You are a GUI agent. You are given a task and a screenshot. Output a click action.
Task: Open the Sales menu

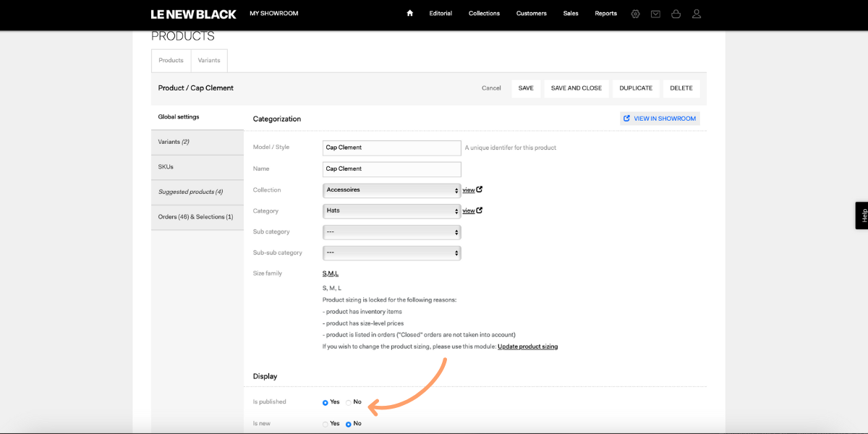point(571,14)
